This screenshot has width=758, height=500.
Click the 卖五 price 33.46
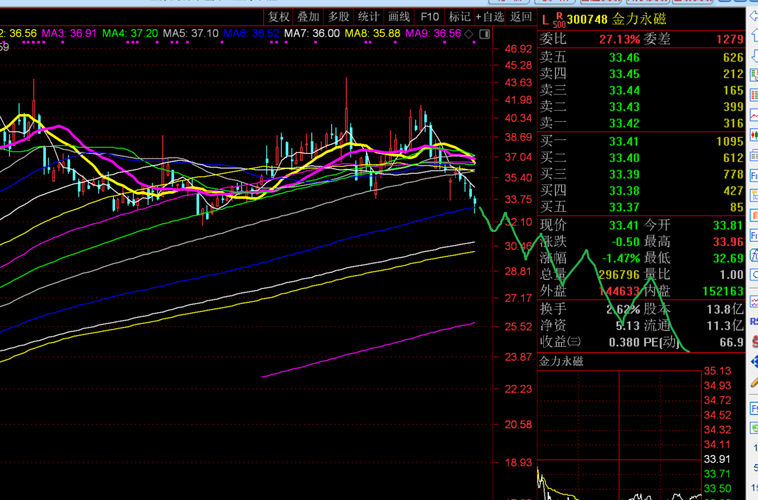(x=624, y=58)
